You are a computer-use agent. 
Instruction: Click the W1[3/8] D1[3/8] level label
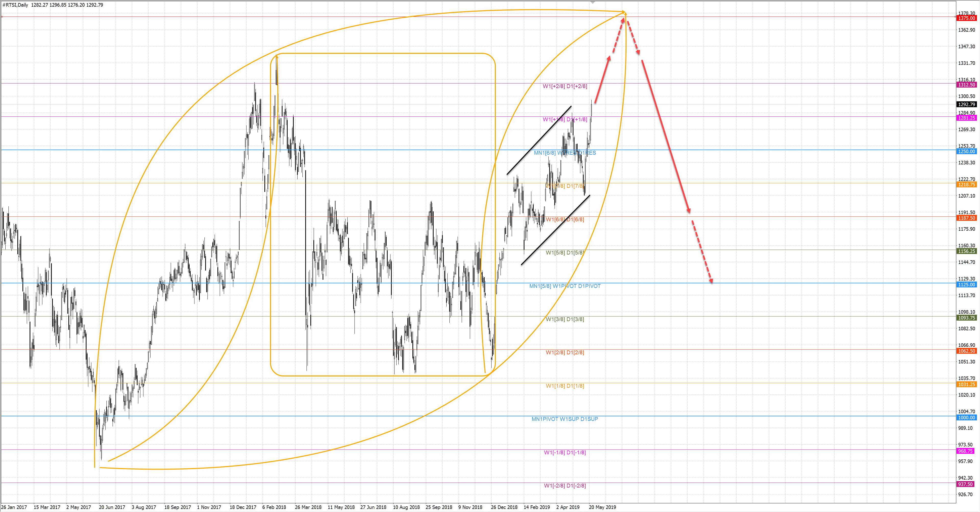click(565, 319)
